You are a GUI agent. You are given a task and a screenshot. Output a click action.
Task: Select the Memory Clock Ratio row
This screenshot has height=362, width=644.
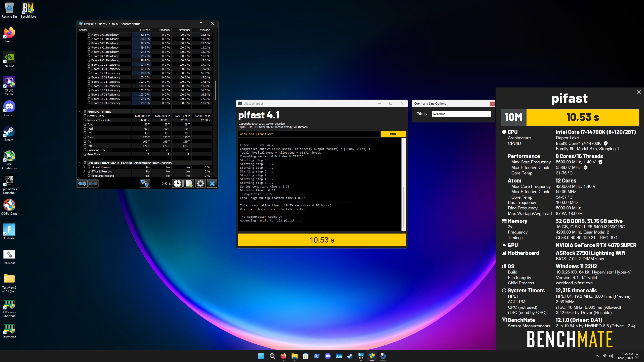click(144, 120)
